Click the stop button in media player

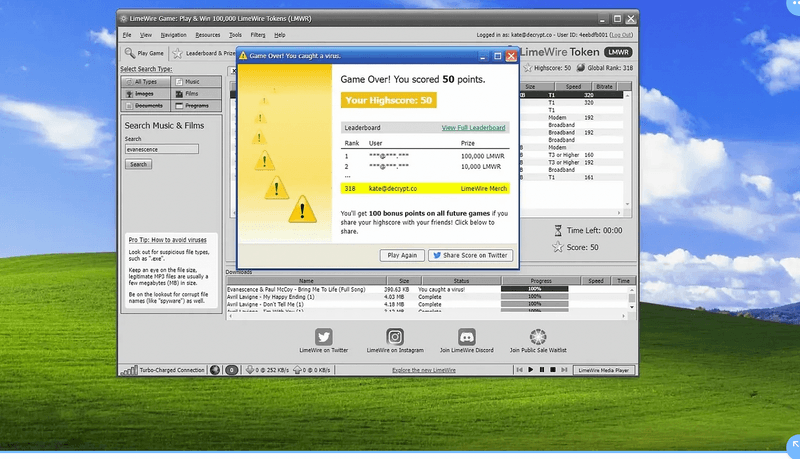553,370
